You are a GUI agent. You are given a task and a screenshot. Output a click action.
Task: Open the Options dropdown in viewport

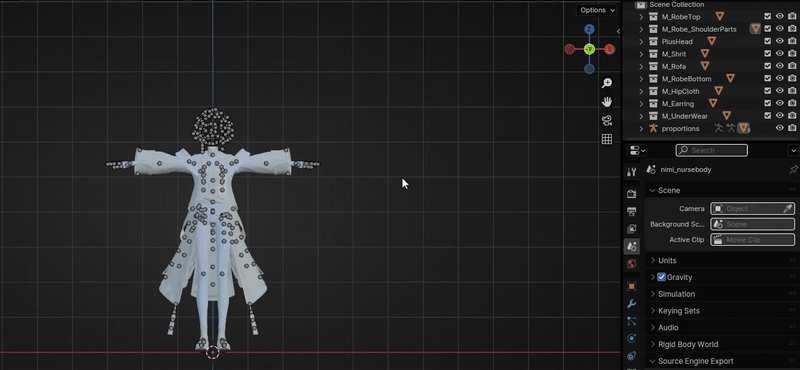(x=597, y=10)
